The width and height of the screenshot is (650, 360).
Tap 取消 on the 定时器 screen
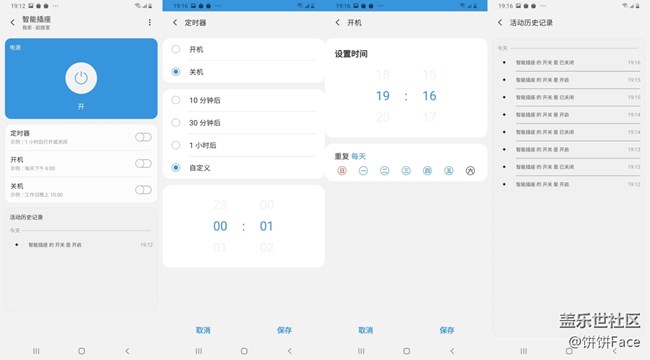(x=203, y=330)
